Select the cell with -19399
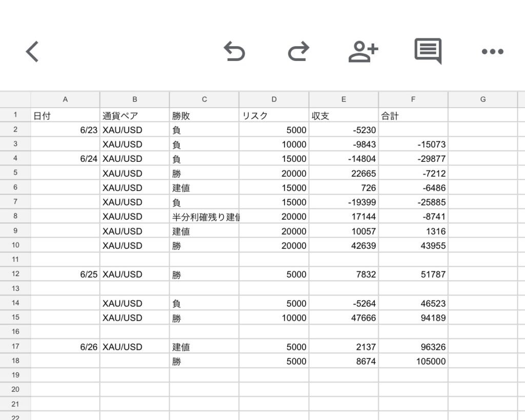The height and width of the screenshot is (420, 525). pos(344,202)
